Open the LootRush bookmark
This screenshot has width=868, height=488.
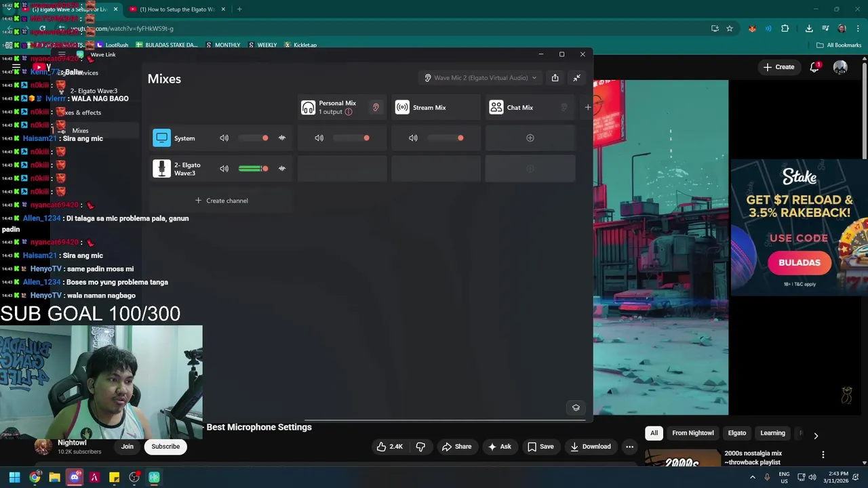click(113, 45)
